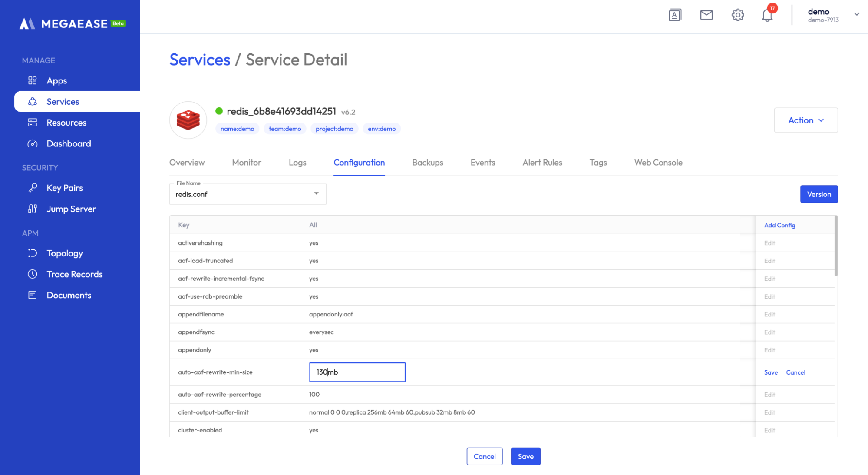Switch to the Overview tab
868x475 pixels.
click(x=187, y=163)
